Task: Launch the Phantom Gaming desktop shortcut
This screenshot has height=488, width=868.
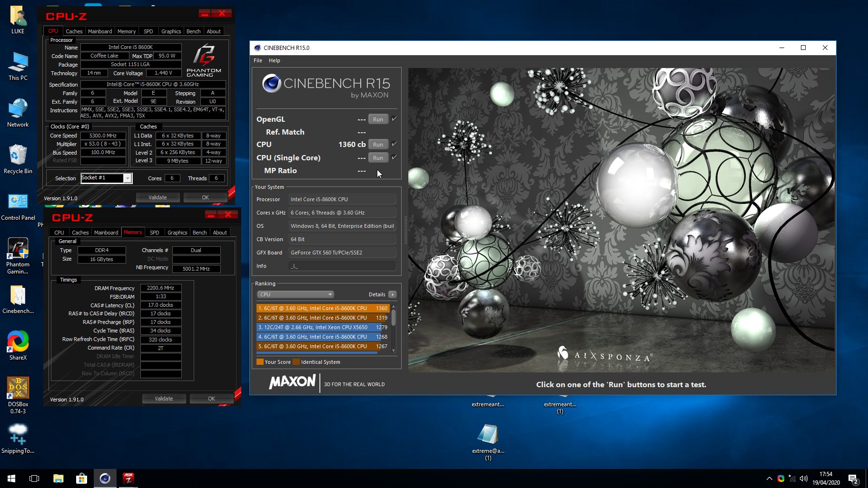Action: click(18, 256)
